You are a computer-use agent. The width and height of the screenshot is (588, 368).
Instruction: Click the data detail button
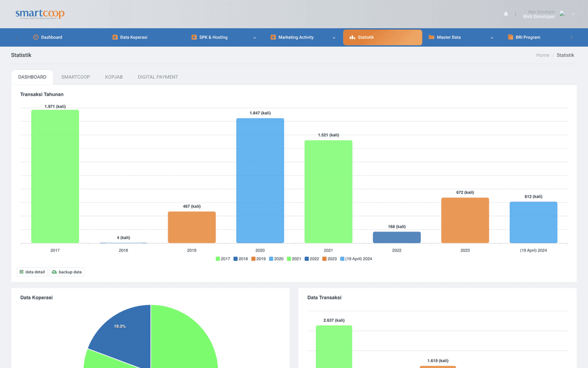point(32,272)
